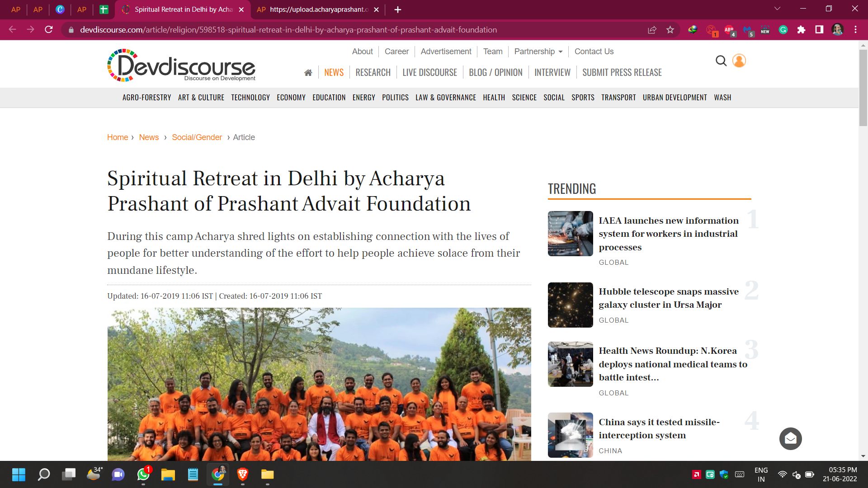This screenshot has width=868, height=488.
Task: Open WhatsApp from the taskbar
Action: pos(143,474)
